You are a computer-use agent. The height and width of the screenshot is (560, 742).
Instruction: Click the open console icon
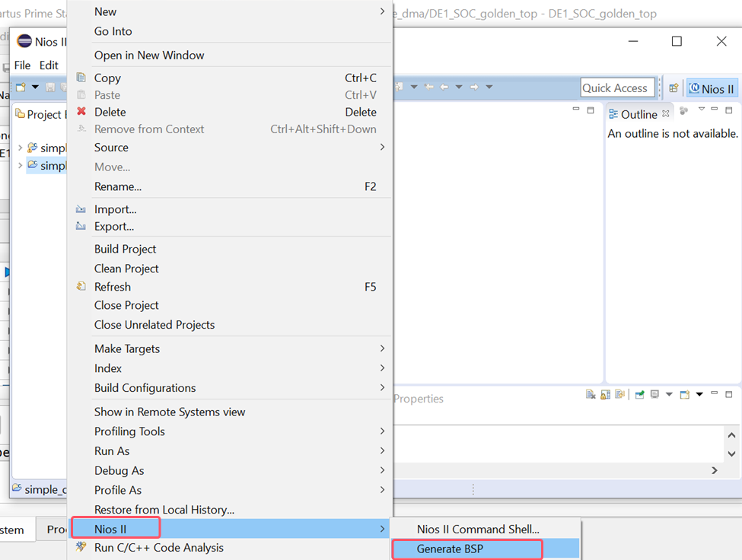point(685,394)
